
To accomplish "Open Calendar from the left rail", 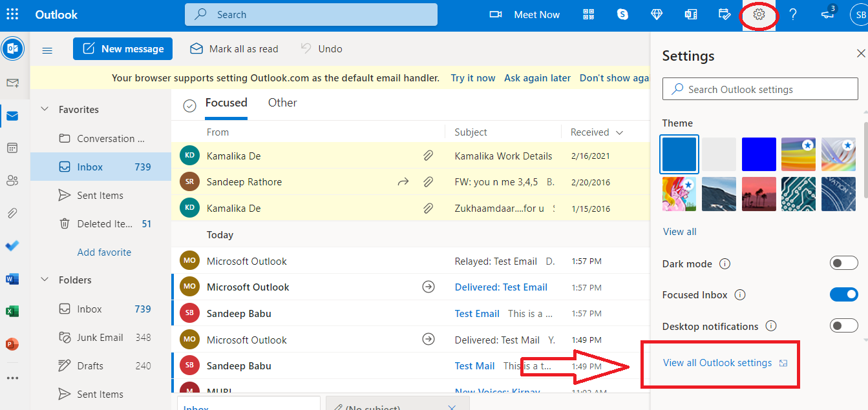I will point(12,148).
